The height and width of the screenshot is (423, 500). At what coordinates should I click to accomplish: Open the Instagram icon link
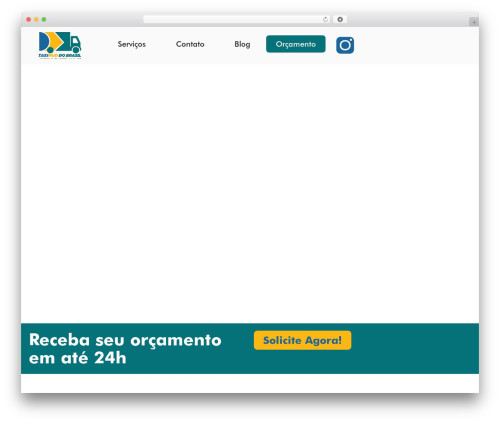point(345,45)
